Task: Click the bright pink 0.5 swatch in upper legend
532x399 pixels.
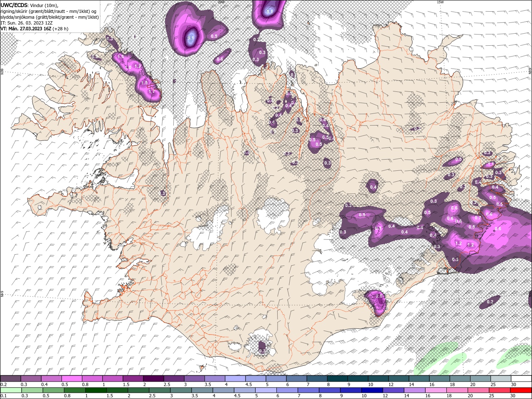Action: [x=71, y=379]
